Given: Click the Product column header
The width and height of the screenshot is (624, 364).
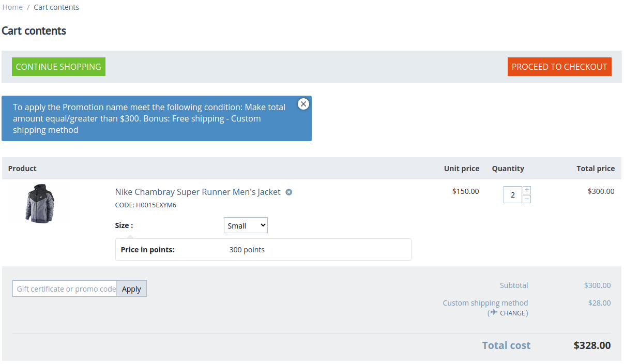Looking at the screenshot, I should click(x=22, y=169).
